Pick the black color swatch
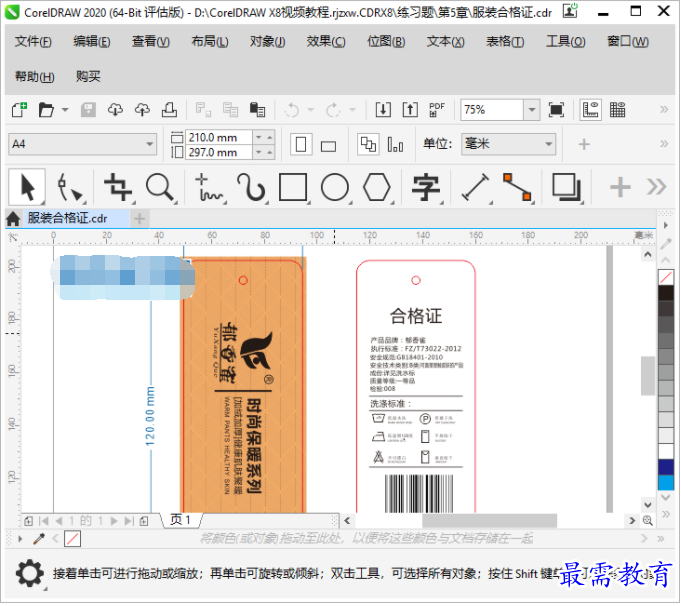Image resolution: width=681 pixels, height=606 pixels. 665,293
